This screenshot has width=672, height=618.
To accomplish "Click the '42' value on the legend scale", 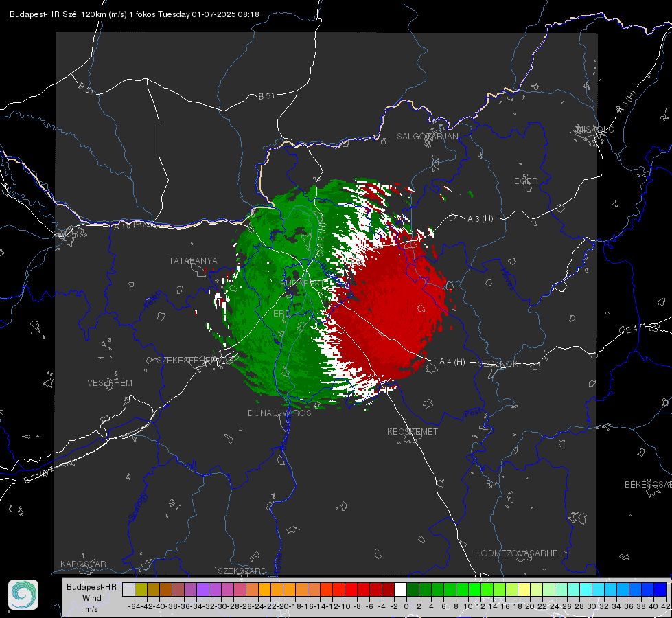I will tap(666, 606).
